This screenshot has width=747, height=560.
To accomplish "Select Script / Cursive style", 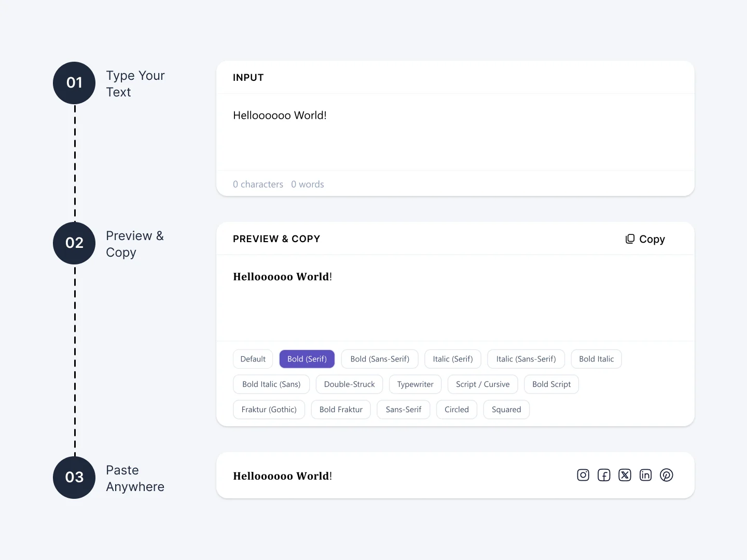I will tap(483, 384).
